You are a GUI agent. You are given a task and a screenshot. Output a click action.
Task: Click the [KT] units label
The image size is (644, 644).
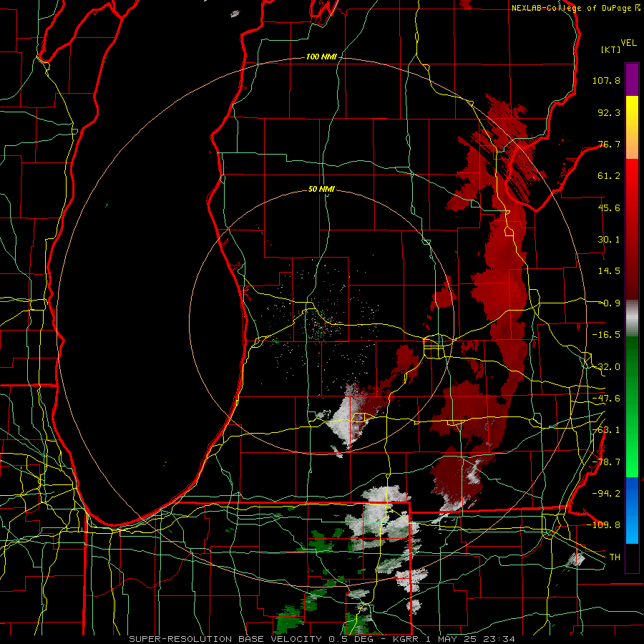(x=611, y=49)
